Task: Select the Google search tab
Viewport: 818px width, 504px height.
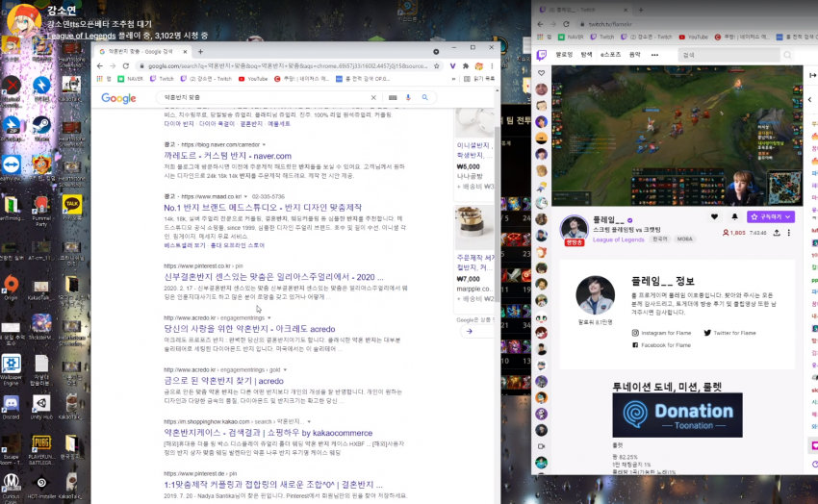Action: 141,52
